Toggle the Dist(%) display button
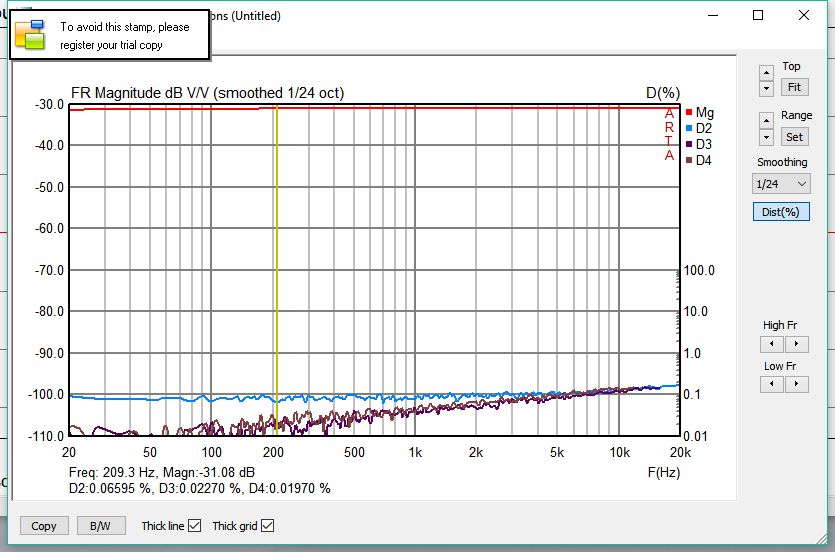The height and width of the screenshot is (552, 835). pos(781,211)
